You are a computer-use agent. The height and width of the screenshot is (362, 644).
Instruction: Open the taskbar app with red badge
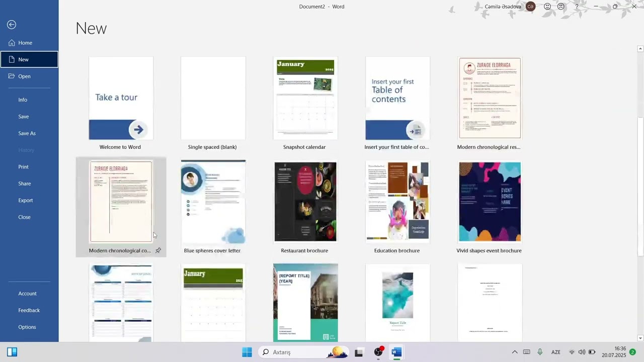point(379,351)
